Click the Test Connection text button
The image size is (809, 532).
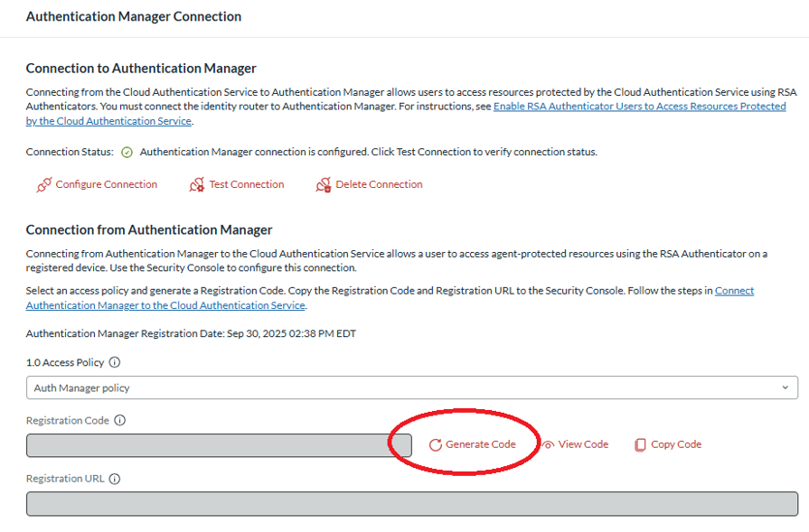[247, 184]
